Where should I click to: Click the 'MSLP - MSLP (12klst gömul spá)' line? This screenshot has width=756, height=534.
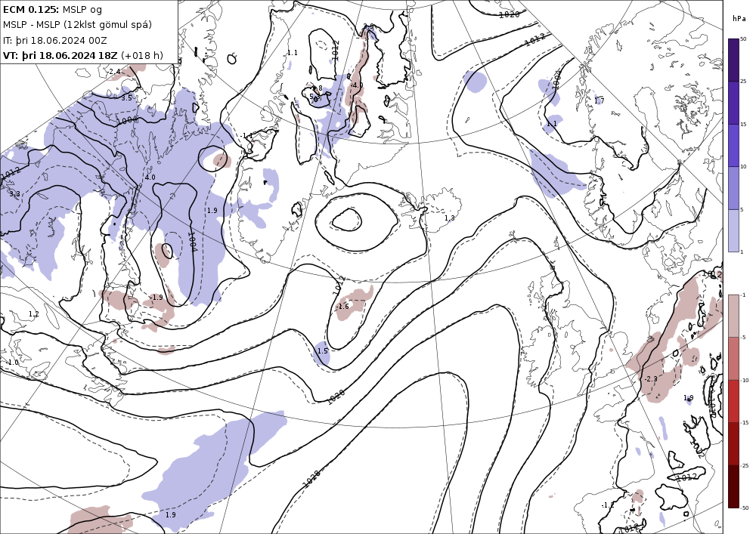[77, 25]
